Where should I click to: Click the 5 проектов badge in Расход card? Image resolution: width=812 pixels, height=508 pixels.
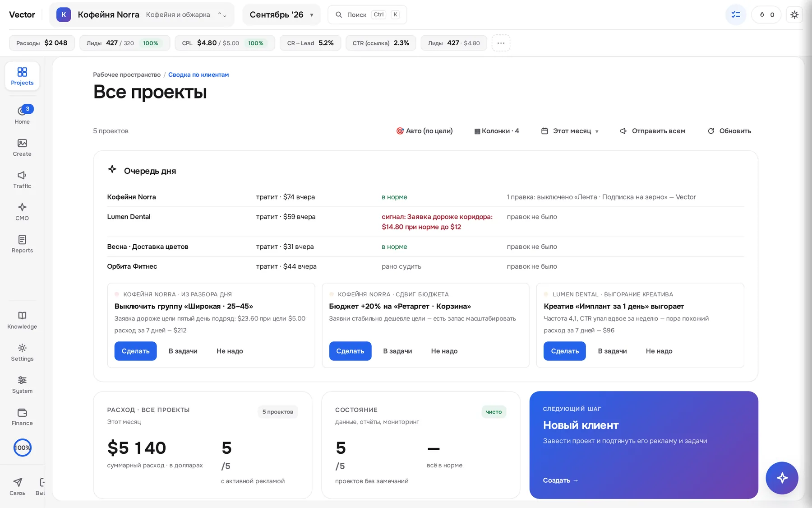[278, 412]
